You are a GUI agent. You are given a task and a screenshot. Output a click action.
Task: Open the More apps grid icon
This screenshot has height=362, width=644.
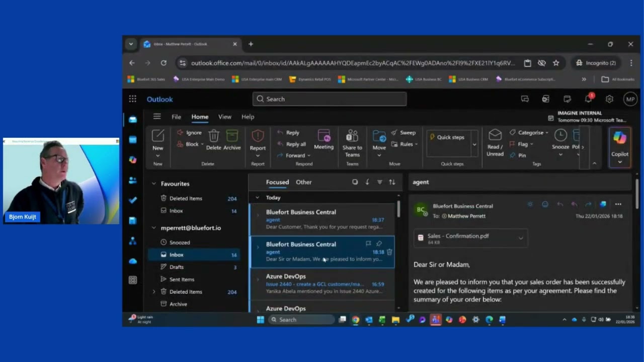[x=133, y=280]
